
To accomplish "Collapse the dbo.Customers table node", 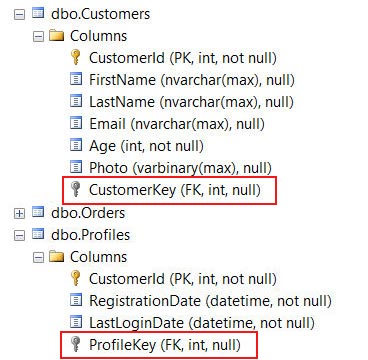I will (20, 15).
